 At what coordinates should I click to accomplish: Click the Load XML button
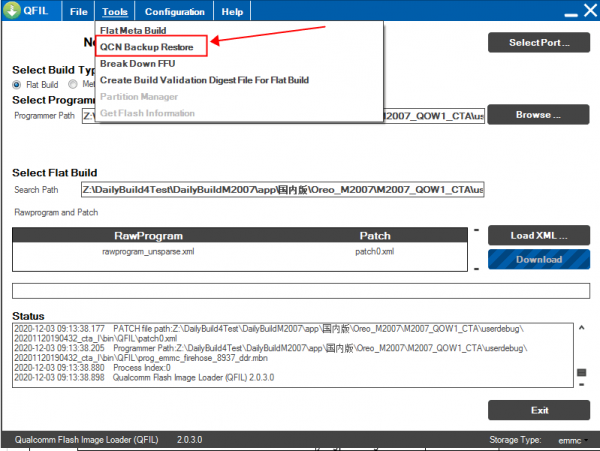(x=539, y=235)
